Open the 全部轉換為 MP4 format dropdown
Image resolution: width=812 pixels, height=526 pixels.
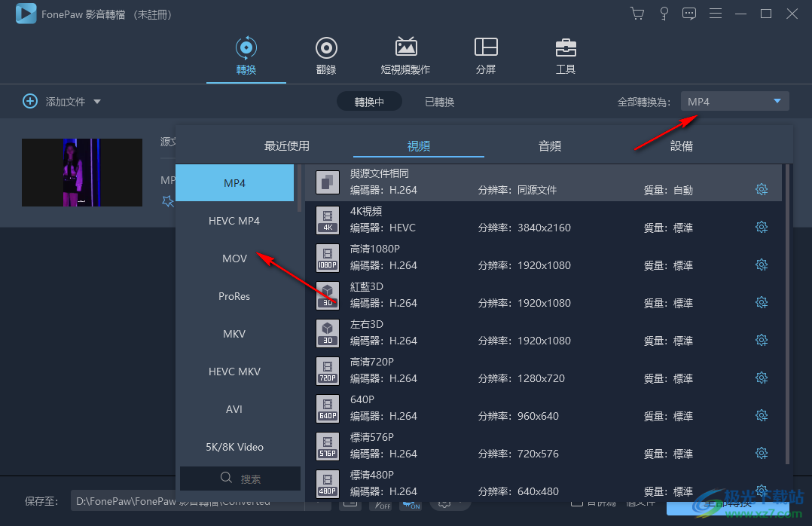point(735,102)
